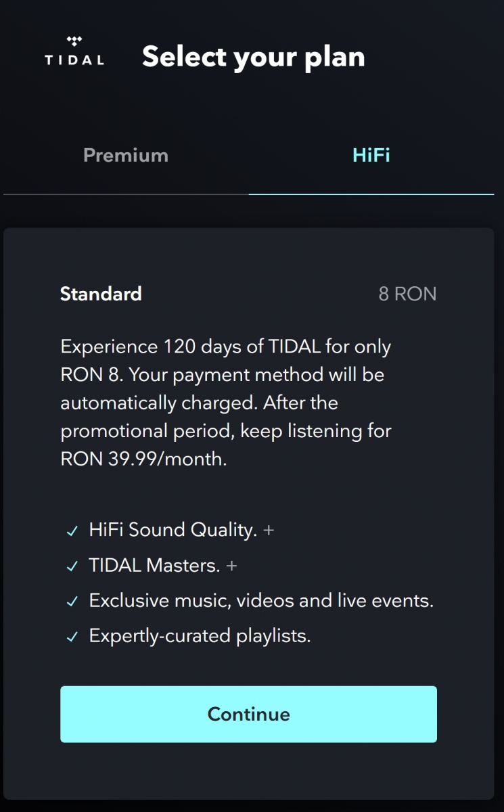Viewport: 504px width, 812px height.
Task: Click the TIDAL wordmark under the logo
Action: (74, 60)
